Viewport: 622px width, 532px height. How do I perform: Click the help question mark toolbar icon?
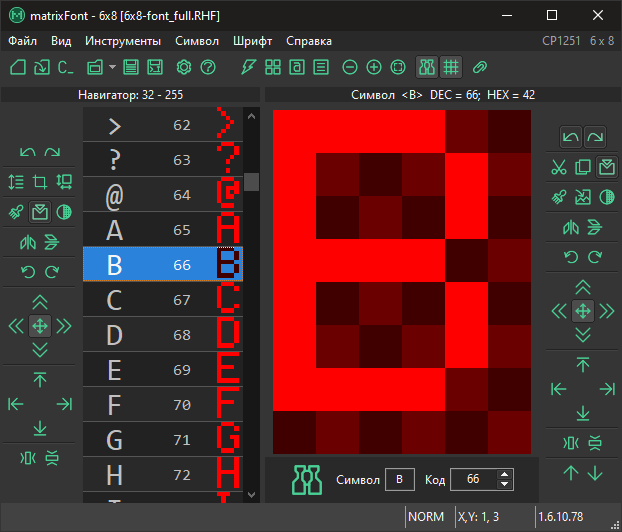click(x=208, y=67)
